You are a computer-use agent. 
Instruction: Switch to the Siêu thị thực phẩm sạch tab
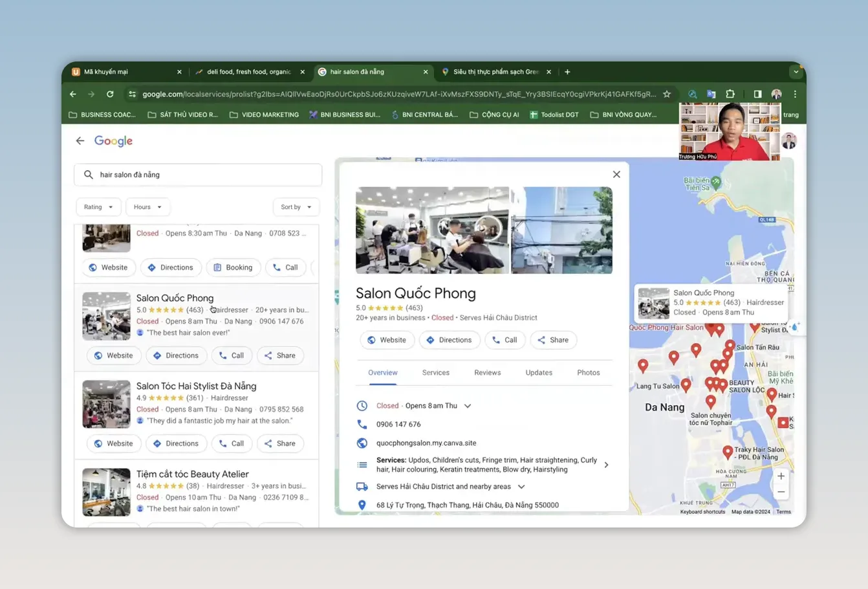pyautogui.click(x=497, y=72)
